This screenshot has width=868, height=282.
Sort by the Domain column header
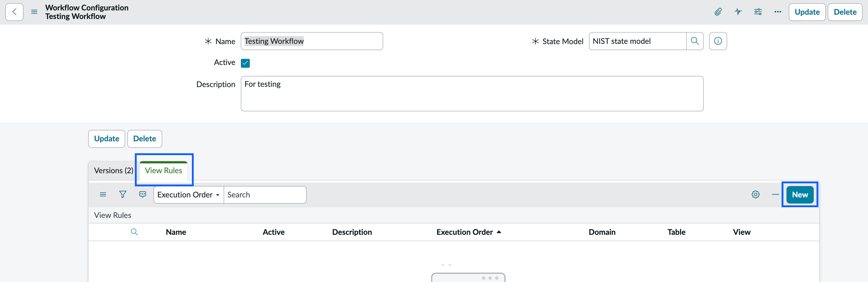point(602,232)
